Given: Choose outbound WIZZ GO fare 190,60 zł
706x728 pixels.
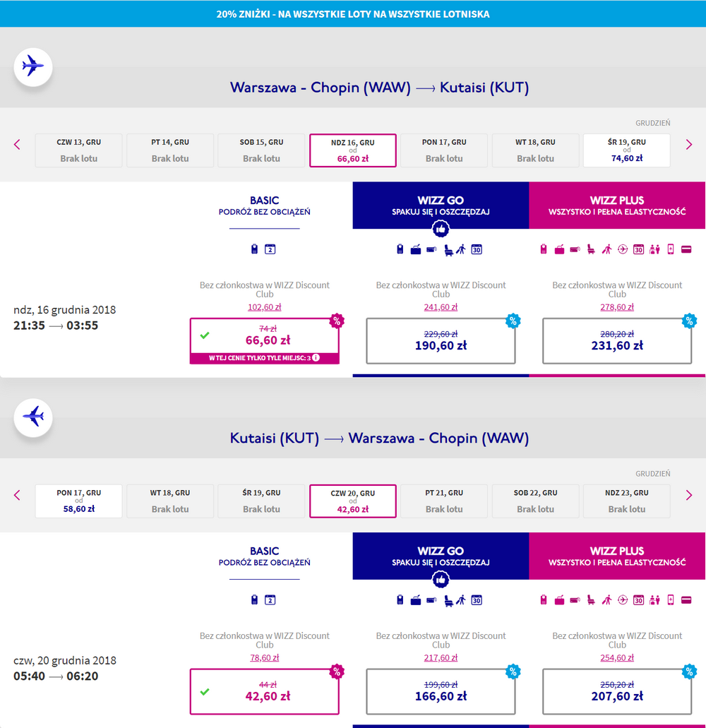Looking at the screenshot, I should 441,341.
